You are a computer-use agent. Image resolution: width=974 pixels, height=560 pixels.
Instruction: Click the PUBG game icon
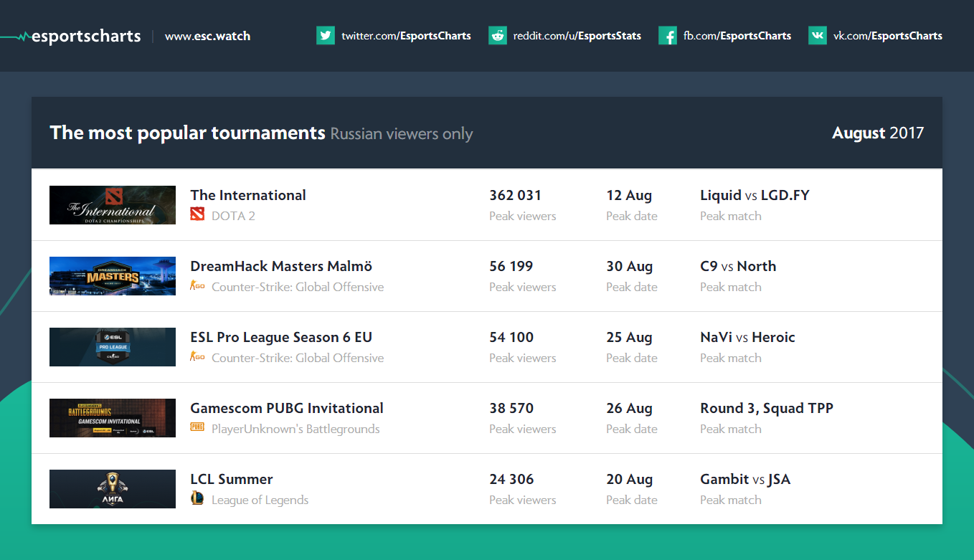pos(197,427)
